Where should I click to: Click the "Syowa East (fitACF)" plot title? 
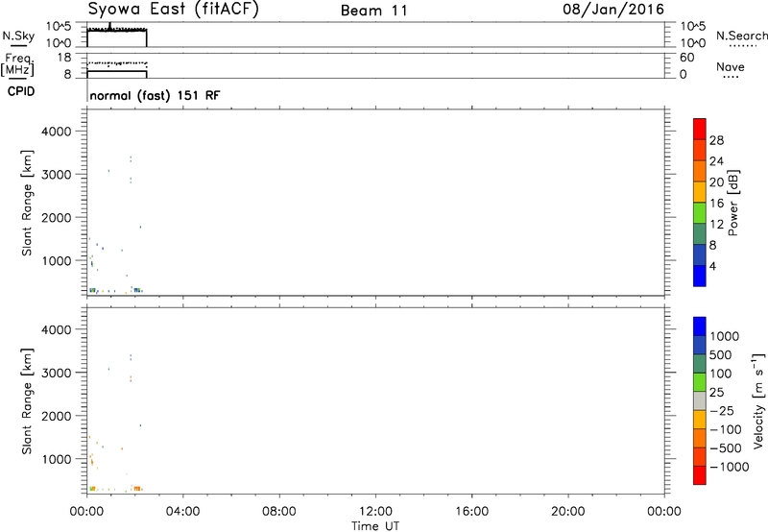tap(173, 10)
